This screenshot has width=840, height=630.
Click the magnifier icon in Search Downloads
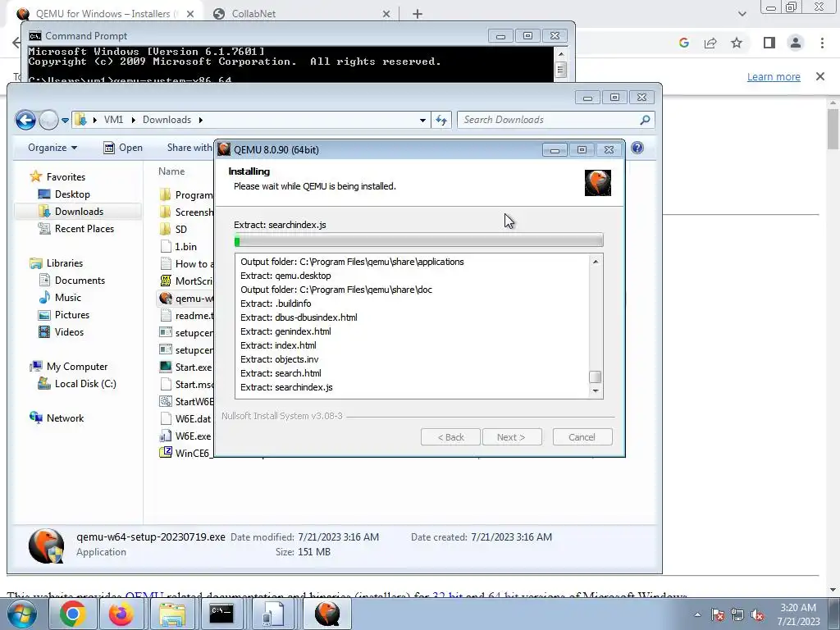645,120
